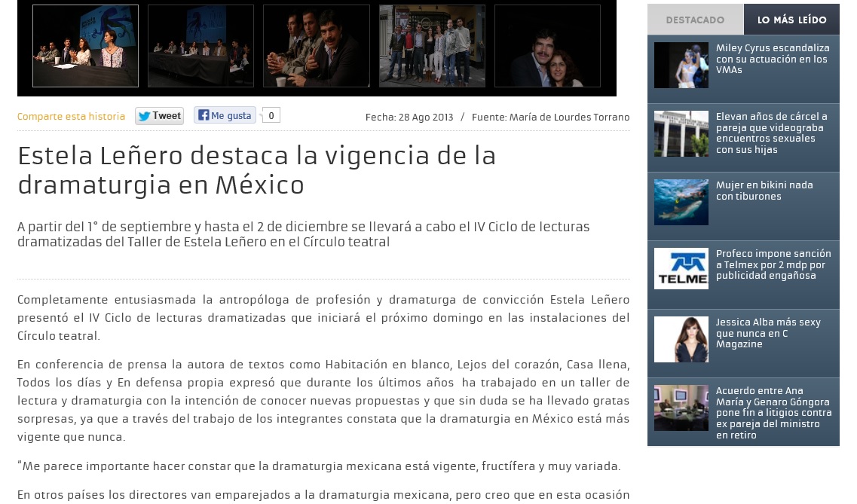
Task: Click date text Fecha: 28 Ago 2013
Action: pos(409,118)
